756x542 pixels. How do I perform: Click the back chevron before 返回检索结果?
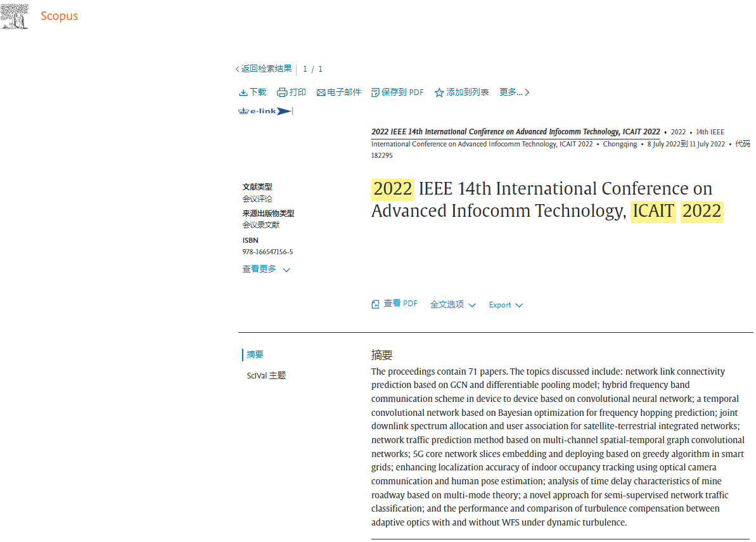click(237, 69)
